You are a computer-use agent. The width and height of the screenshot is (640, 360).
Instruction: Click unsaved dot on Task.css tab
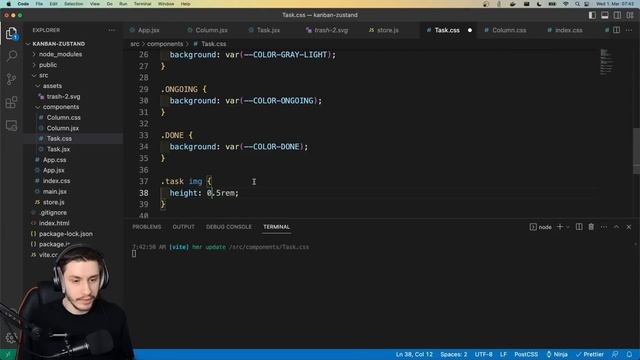[470, 30]
